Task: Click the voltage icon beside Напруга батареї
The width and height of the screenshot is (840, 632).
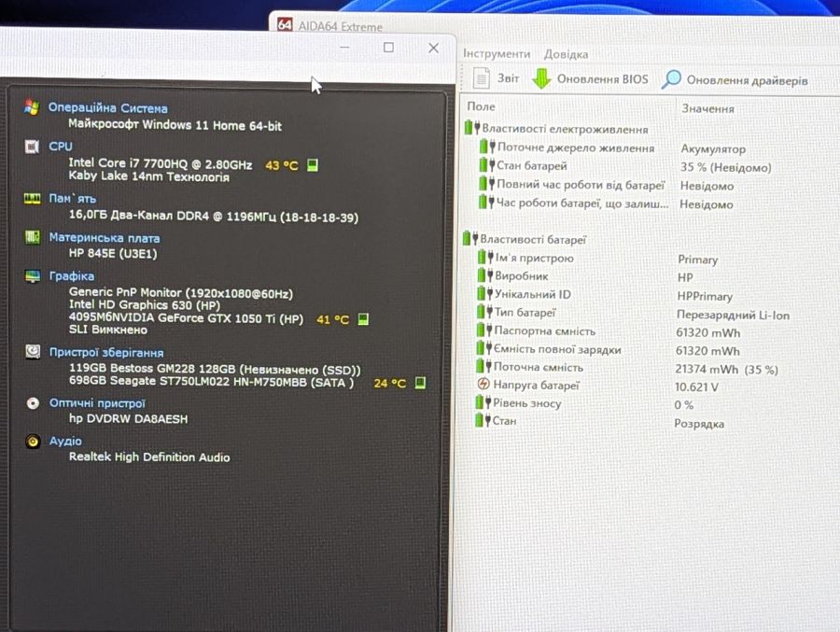Action: 483,385
